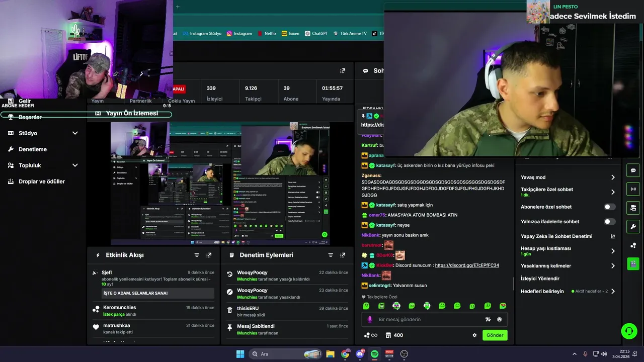
Task: Open the Netflix bookmark
Action: point(267,34)
